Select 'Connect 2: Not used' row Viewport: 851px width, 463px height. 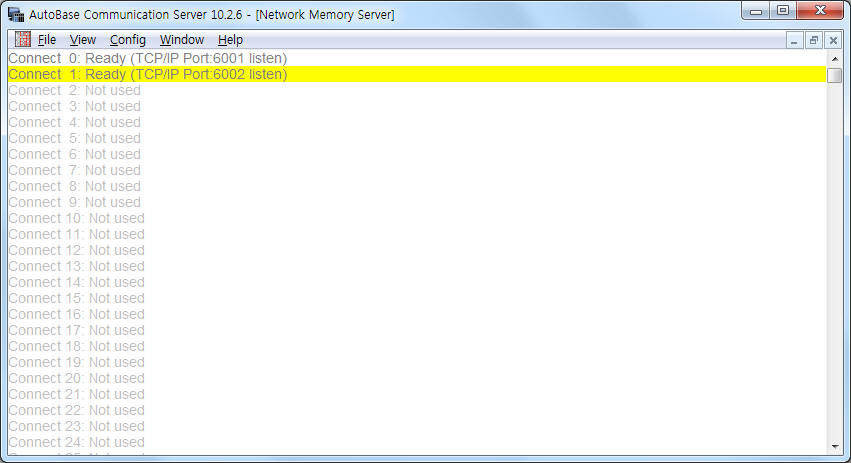(417, 90)
